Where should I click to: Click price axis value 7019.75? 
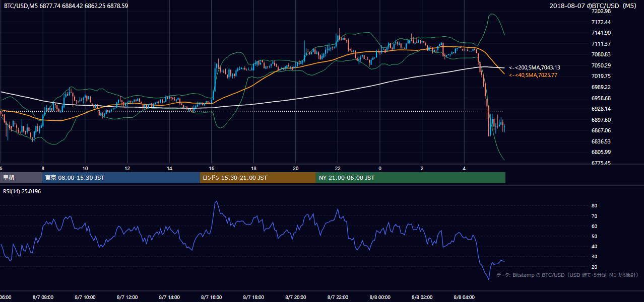601,76
